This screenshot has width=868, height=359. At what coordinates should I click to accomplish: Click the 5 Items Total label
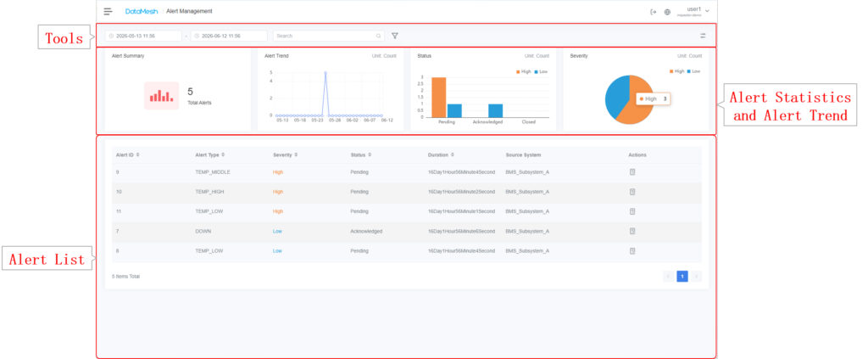point(125,276)
